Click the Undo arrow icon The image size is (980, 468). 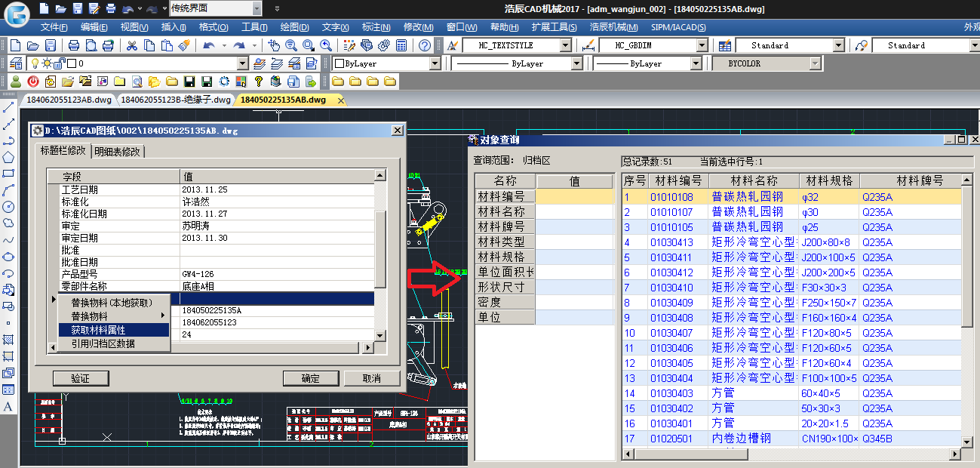click(x=207, y=45)
